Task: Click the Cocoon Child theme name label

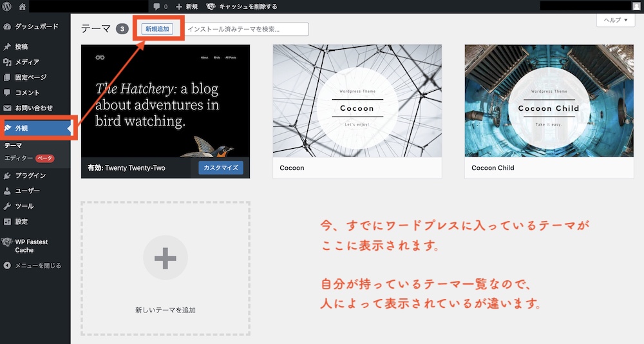Action: (x=493, y=167)
